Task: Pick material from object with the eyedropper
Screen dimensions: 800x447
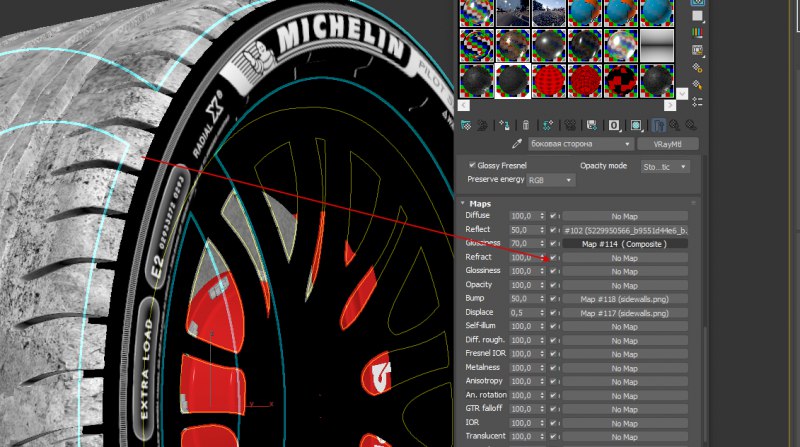Action: click(517, 144)
